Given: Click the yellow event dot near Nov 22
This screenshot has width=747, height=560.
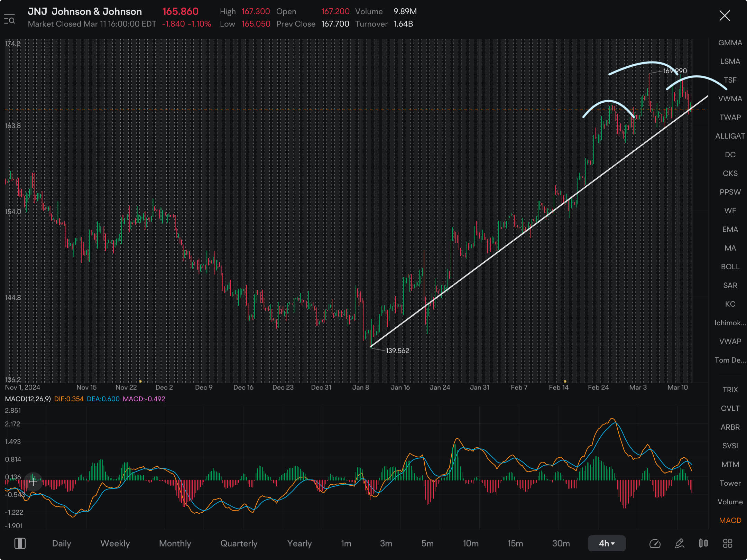Looking at the screenshot, I should [x=140, y=381].
